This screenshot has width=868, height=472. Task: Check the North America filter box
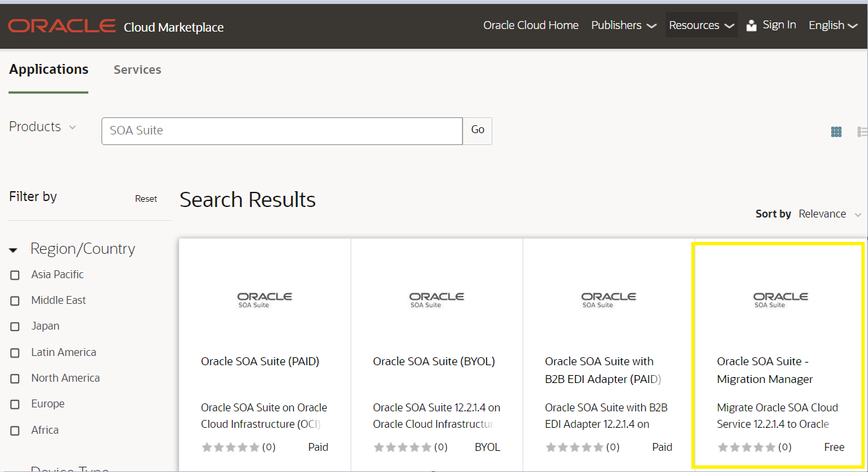point(15,378)
